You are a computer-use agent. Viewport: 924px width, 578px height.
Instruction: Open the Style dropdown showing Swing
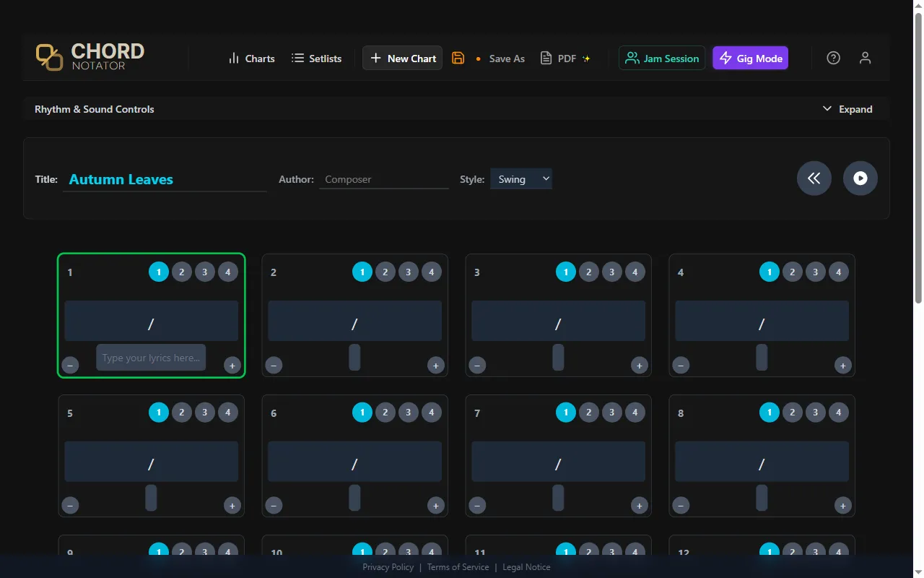[520, 178]
